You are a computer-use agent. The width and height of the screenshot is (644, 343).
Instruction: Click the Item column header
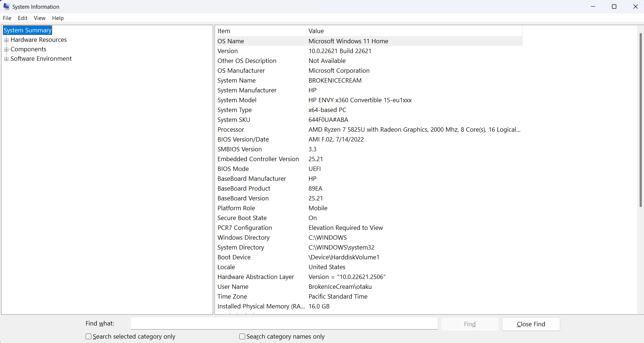tap(260, 31)
